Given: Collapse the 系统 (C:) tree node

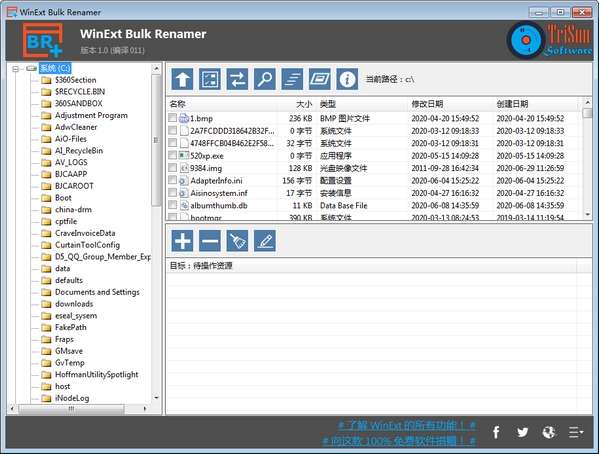Looking at the screenshot, I should [15, 69].
